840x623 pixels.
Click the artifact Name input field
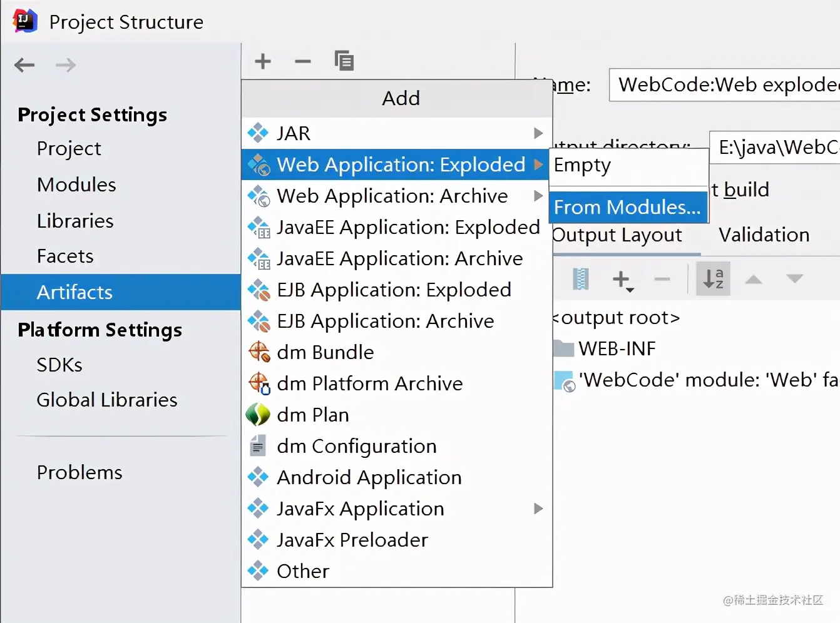[724, 84]
